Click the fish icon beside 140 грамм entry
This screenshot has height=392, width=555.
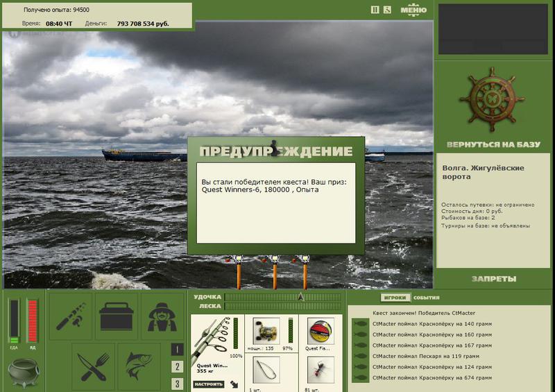point(361,323)
